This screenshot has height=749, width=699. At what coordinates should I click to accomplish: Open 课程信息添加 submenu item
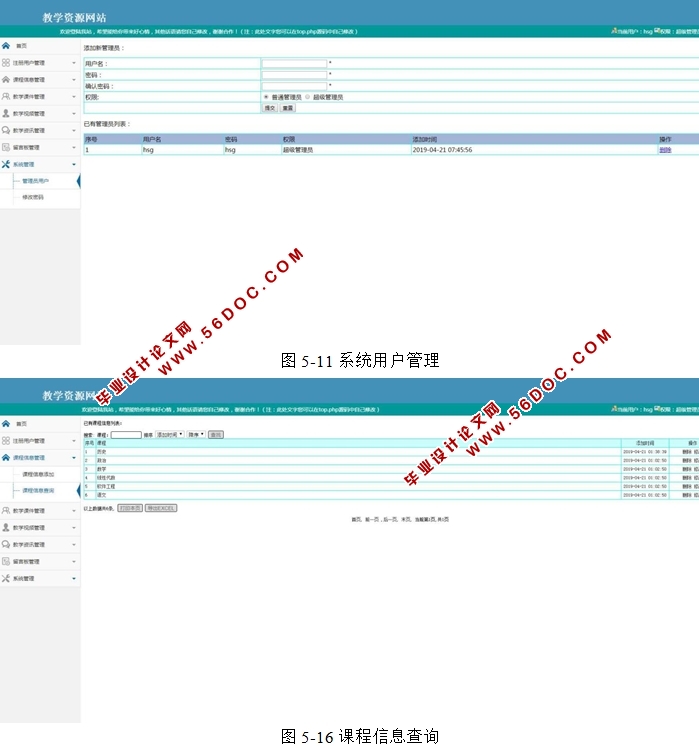click(38, 474)
